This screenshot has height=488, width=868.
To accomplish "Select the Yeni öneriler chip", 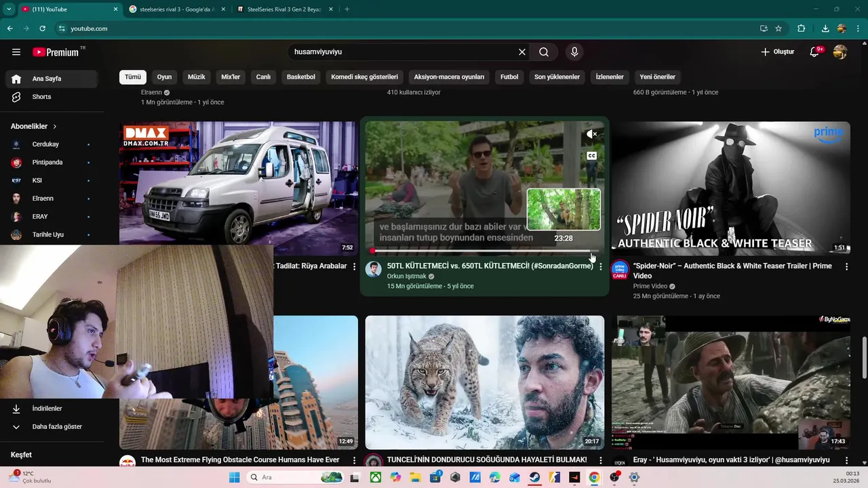I will point(658,77).
